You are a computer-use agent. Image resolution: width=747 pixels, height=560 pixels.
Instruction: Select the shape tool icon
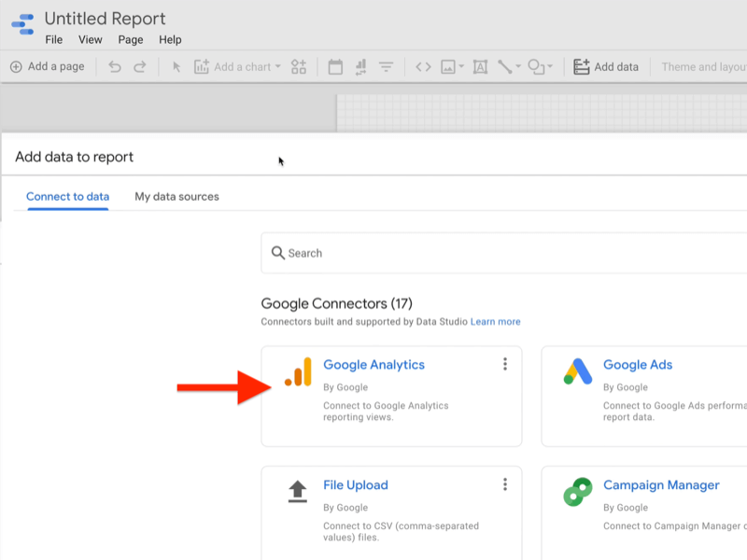[x=536, y=67]
